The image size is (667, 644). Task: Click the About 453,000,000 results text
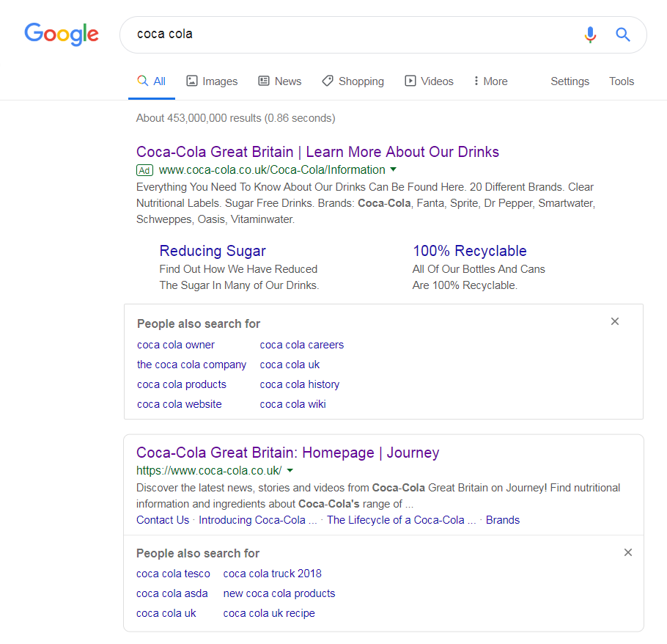(236, 118)
